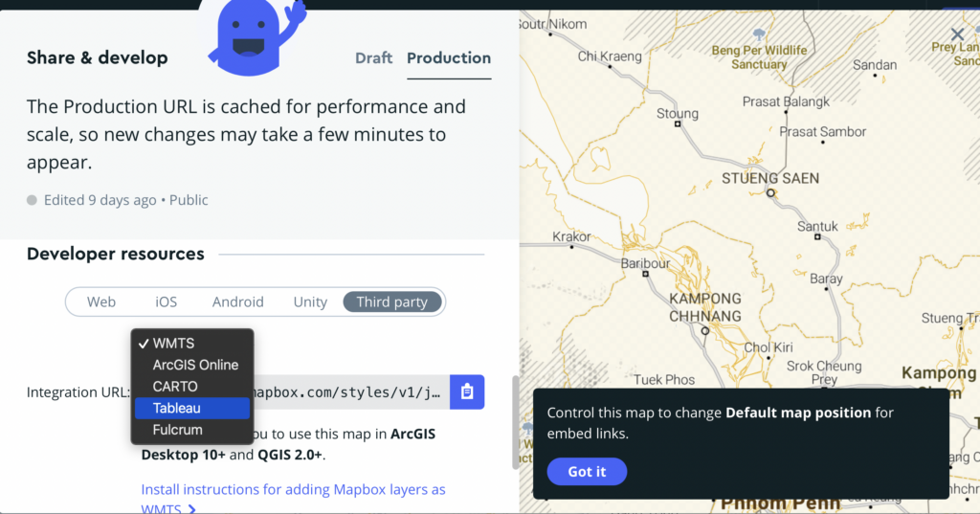Dismiss tooltip with Got it button
This screenshot has width=980, height=514.
(587, 472)
